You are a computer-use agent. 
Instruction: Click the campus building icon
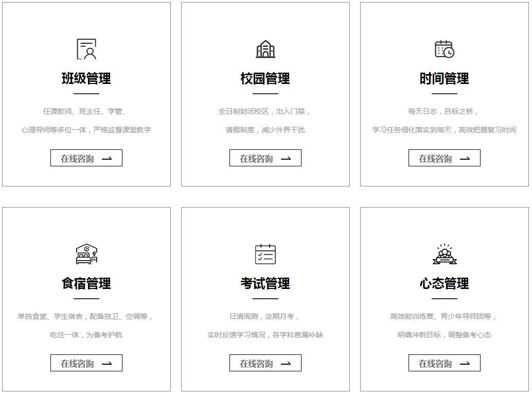pyautogui.click(x=265, y=49)
